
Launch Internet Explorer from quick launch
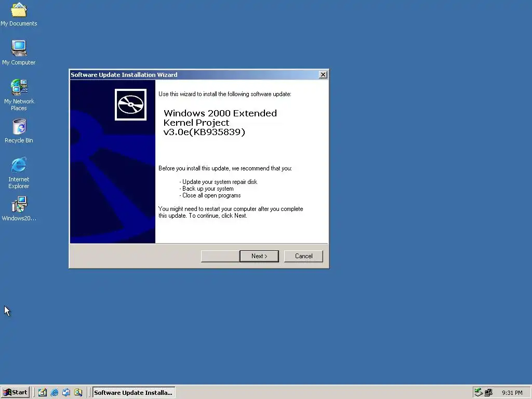coord(54,393)
